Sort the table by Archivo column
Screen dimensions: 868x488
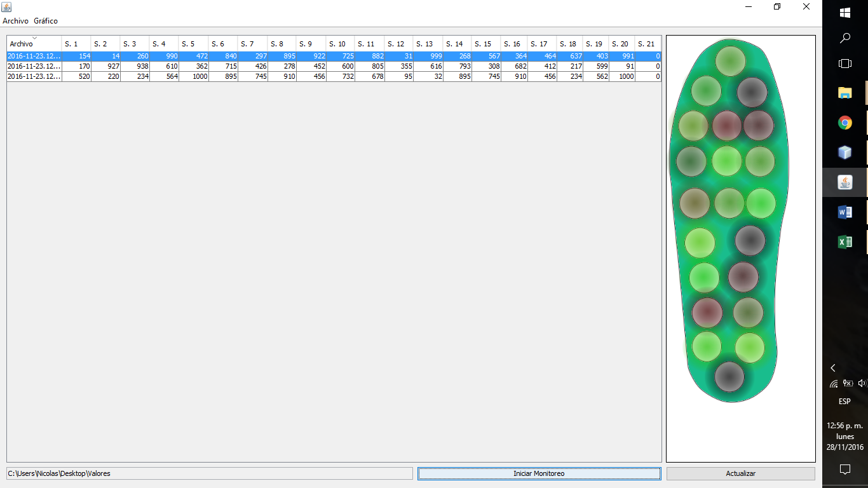point(34,44)
